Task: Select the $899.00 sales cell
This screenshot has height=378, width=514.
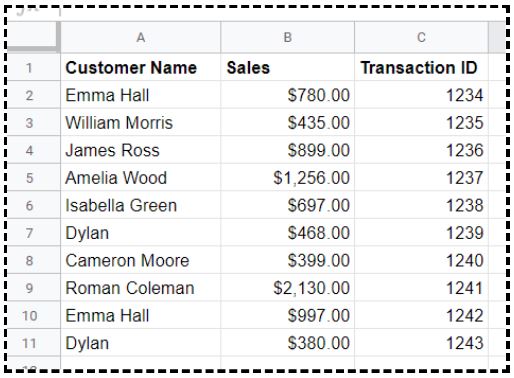Action: (x=287, y=150)
